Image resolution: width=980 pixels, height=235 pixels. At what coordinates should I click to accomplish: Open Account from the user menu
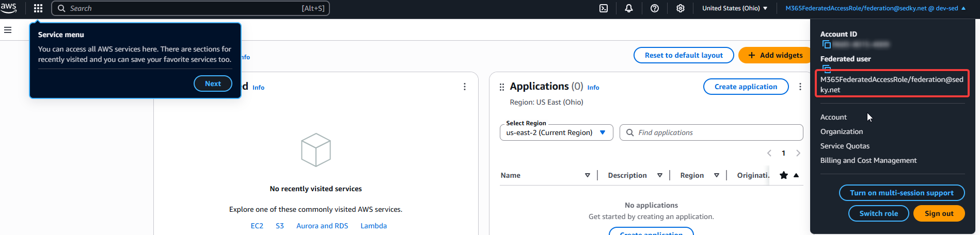tap(833, 117)
